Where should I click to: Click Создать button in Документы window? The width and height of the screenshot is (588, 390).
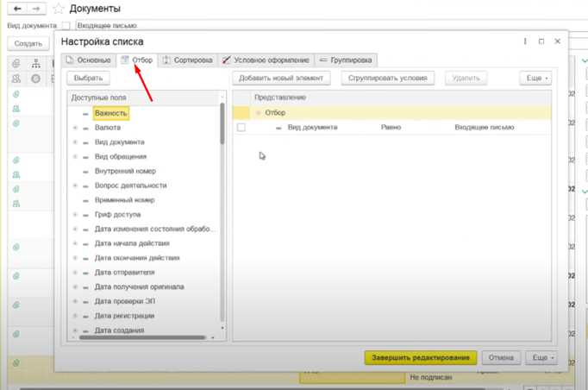(x=28, y=43)
